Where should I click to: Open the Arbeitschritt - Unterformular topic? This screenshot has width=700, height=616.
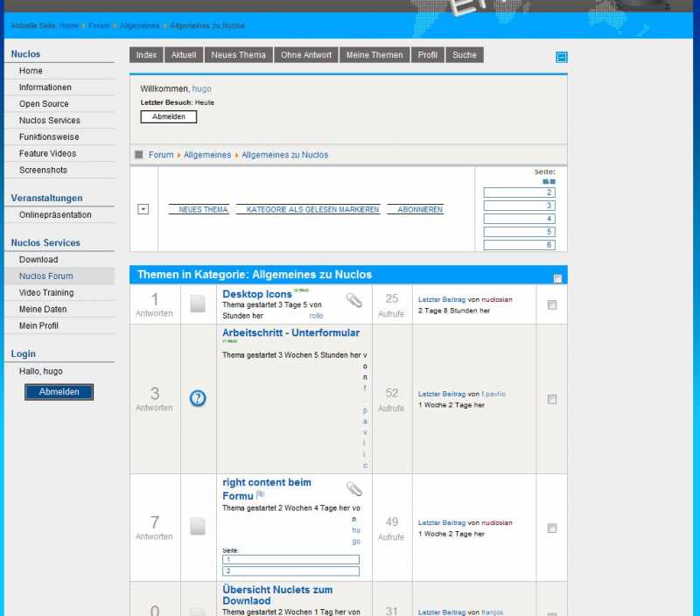291,332
